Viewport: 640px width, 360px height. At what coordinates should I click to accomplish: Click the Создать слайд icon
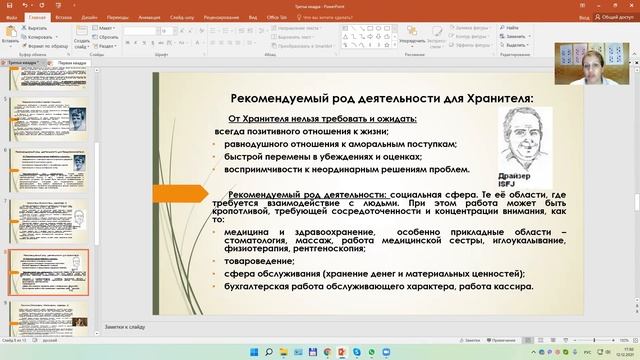coord(82,32)
